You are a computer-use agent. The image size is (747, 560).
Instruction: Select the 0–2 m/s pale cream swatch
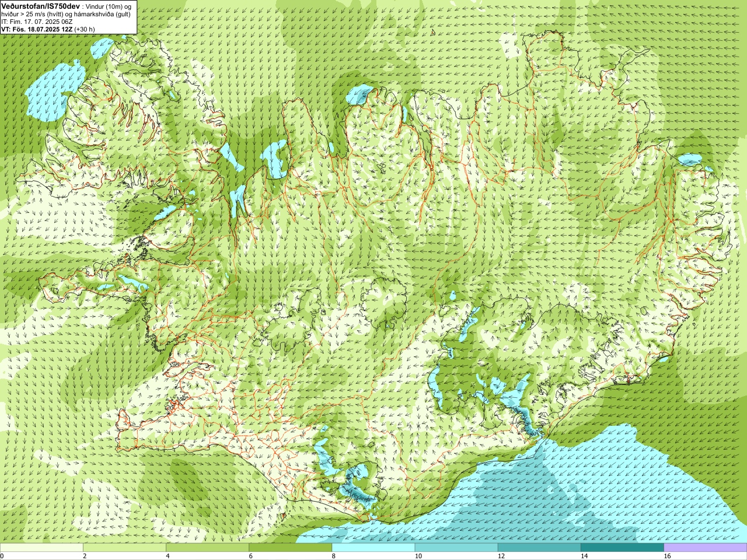pyautogui.click(x=41, y=547)
